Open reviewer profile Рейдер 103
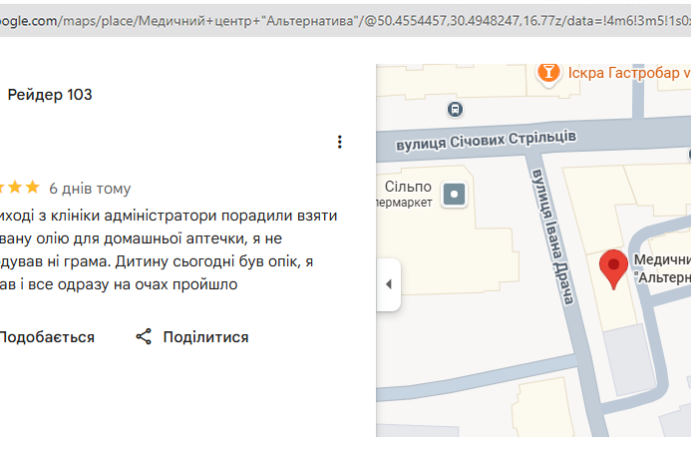This screenshot has width=691, height=460. 50,95
